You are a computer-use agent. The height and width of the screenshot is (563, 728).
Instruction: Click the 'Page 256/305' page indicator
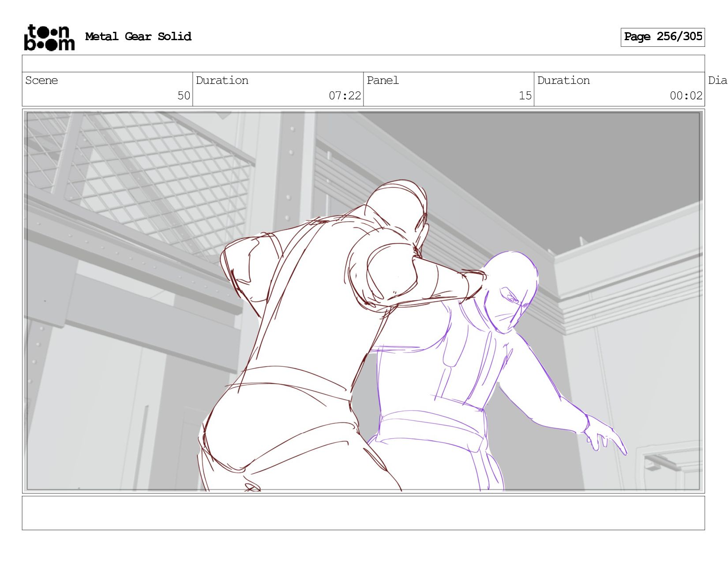coord(663,37)
